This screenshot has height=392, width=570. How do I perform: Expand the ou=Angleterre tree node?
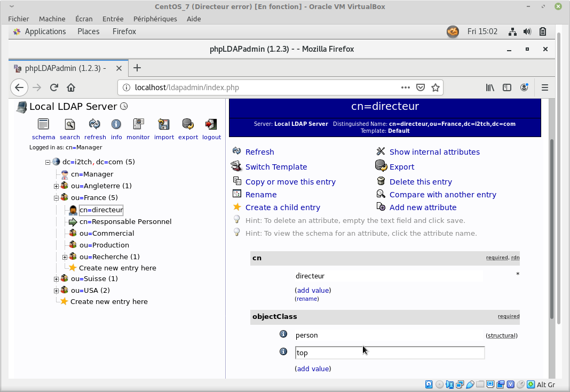coord(56,186)
